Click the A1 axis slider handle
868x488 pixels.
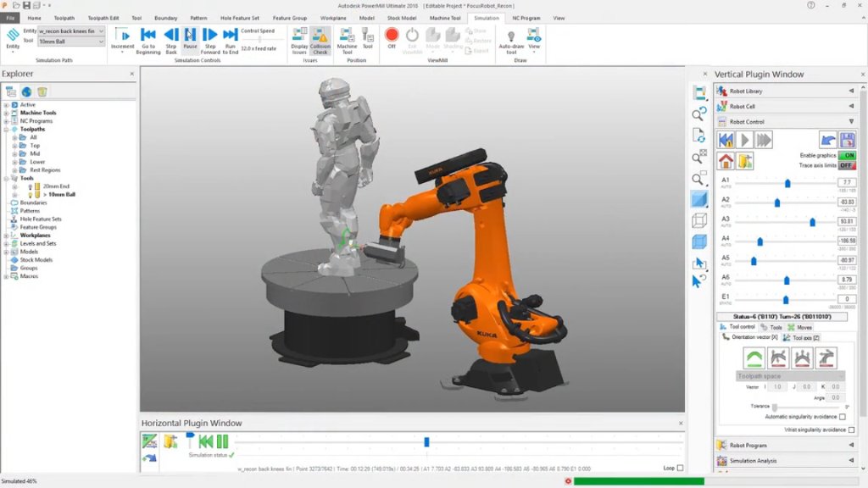coord(787,183)
